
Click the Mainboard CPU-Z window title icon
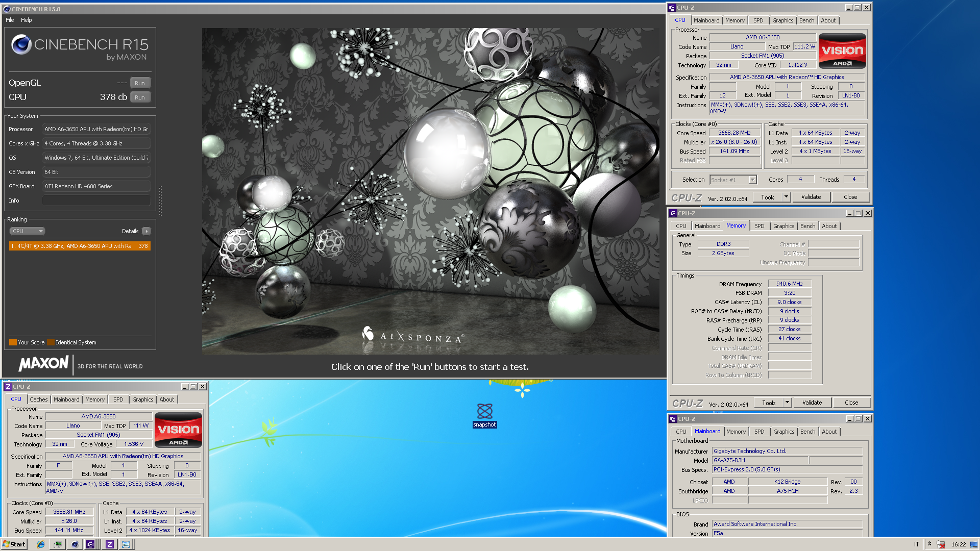(x=673, y=419)
